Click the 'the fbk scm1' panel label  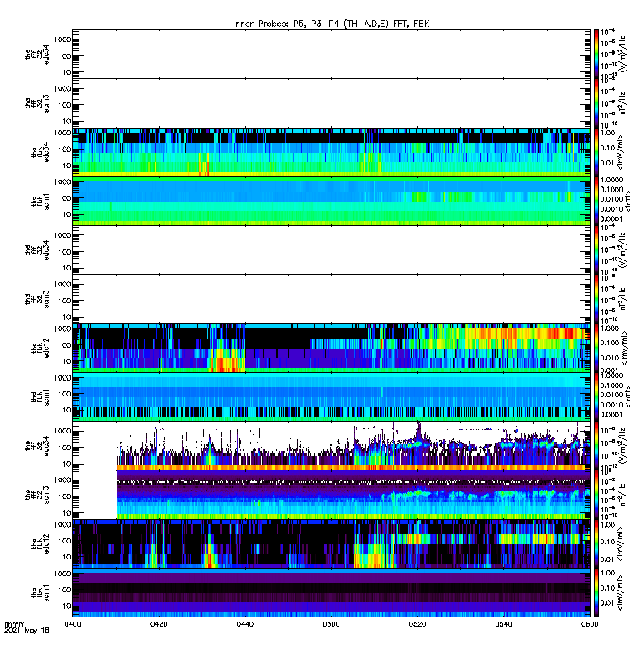tap(40, 593)
